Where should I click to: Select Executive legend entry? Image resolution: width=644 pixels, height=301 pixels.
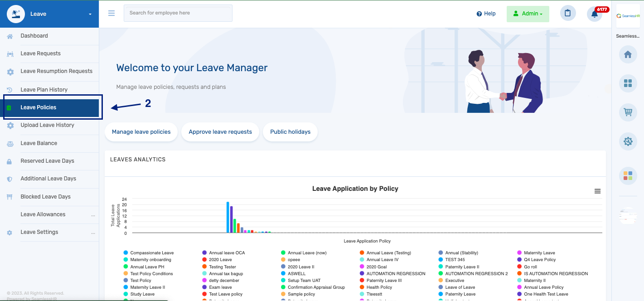(x=451, y=281)
